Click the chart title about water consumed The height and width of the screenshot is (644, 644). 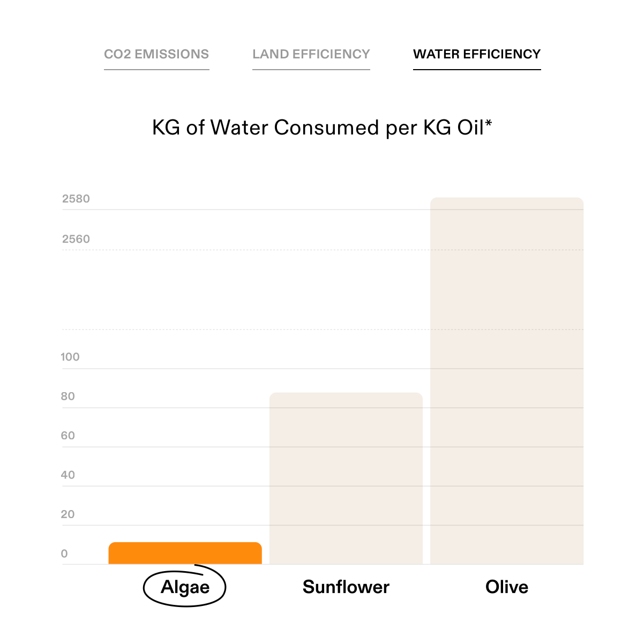(322, 128)
